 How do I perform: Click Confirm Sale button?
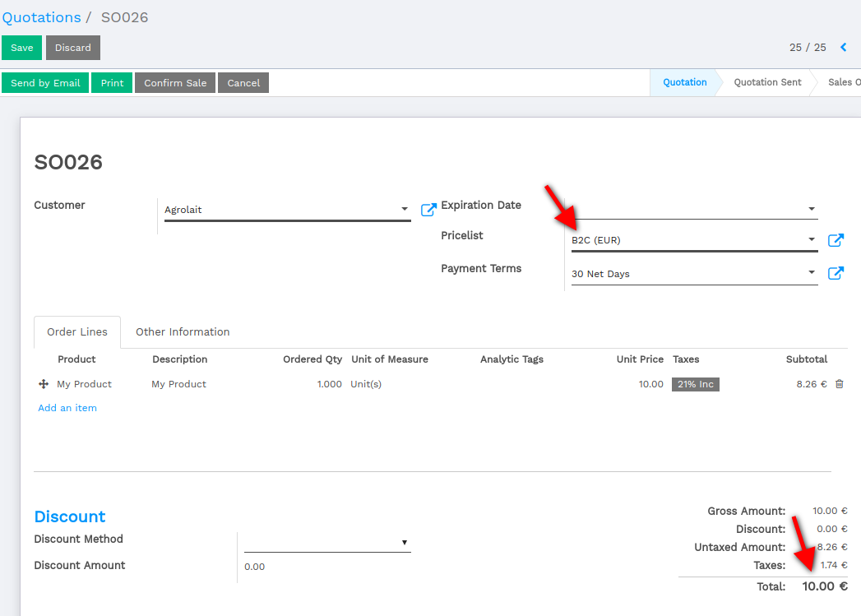click(175, 83)
